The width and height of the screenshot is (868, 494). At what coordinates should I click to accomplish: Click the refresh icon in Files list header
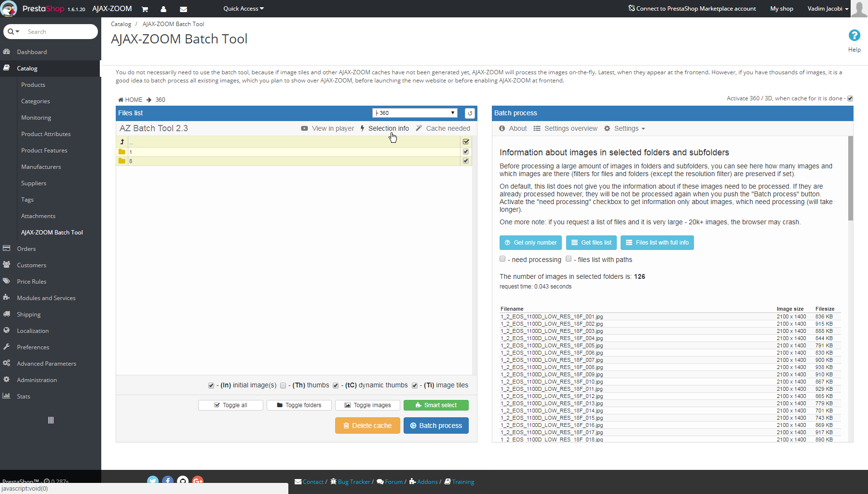(470, 113)
